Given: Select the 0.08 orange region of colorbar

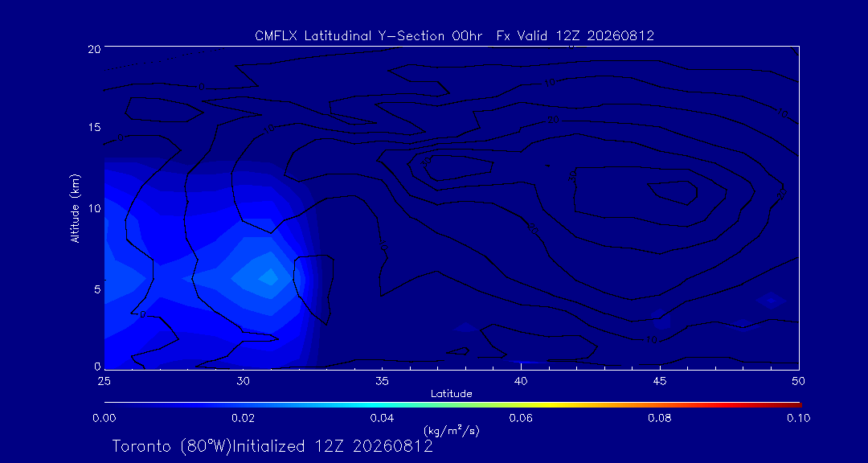Looking at the screenshot, I should [660, 404].
